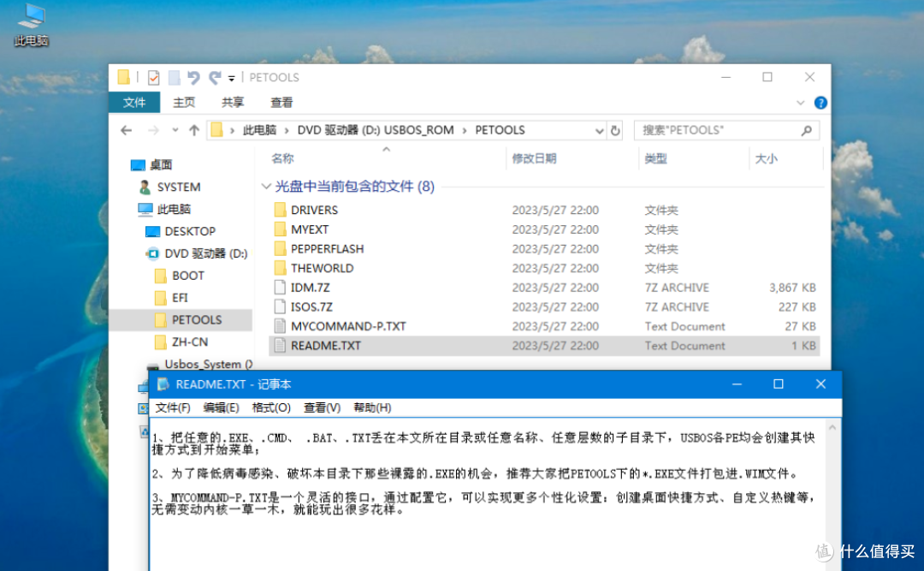The width and height of the screenshot is (924, 571).
Task: Click Text Document type of MYCOMMAND-P.TXT
Action: (684, 326)
